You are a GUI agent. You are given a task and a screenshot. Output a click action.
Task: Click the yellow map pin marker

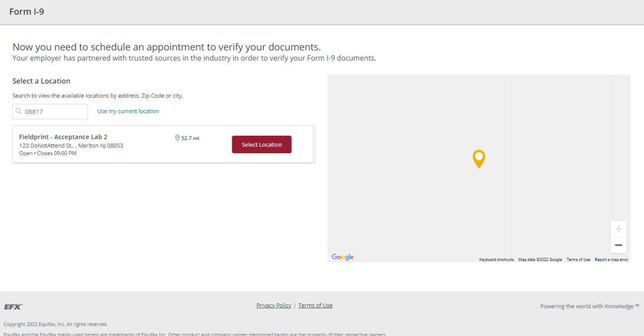pyautogui.click(x=479, y=159)
